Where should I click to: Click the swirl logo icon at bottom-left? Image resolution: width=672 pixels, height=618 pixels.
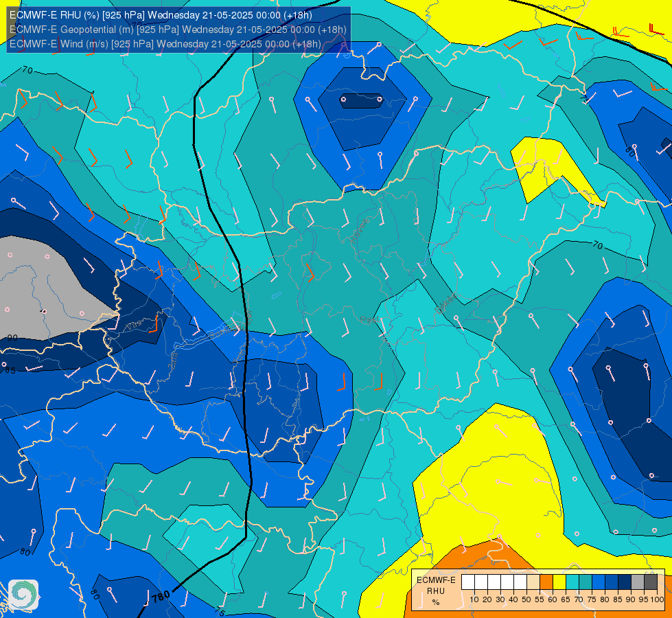(x=23, y=595)
